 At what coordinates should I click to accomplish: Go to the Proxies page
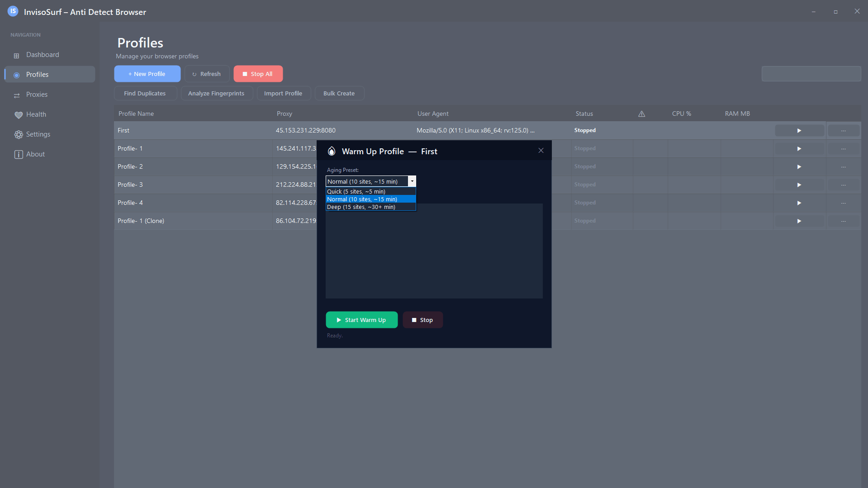point(50,95)
